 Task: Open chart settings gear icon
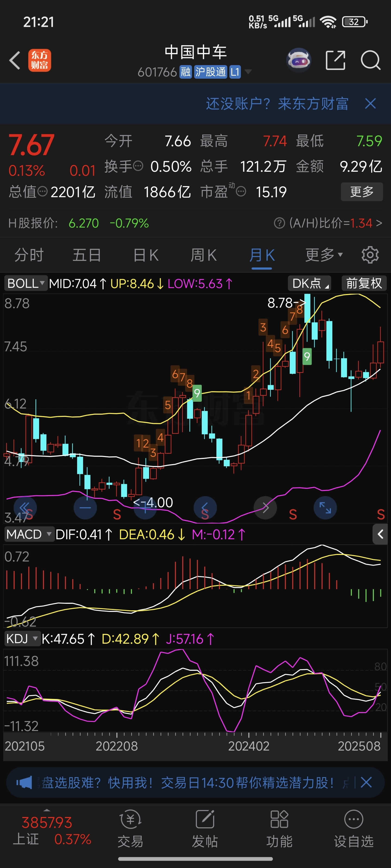(x=370, y=255)
